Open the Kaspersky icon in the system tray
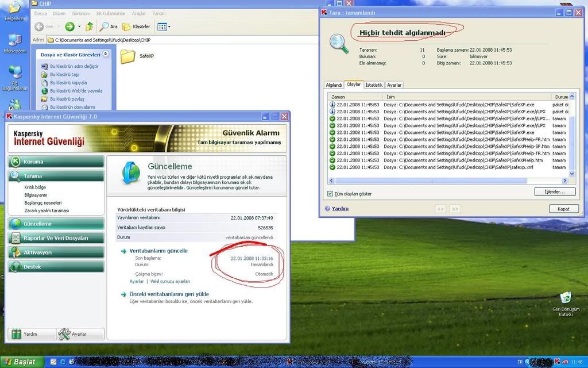 557,362
